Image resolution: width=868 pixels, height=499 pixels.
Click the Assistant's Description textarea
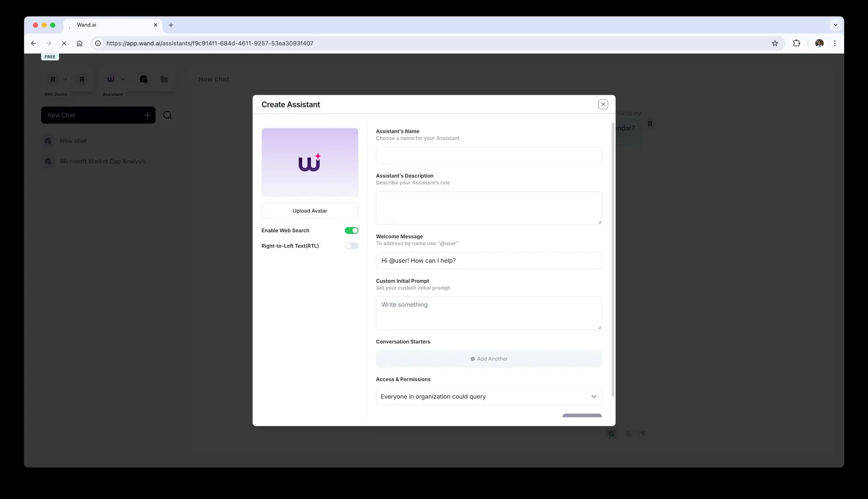click(x=488, y=208)
